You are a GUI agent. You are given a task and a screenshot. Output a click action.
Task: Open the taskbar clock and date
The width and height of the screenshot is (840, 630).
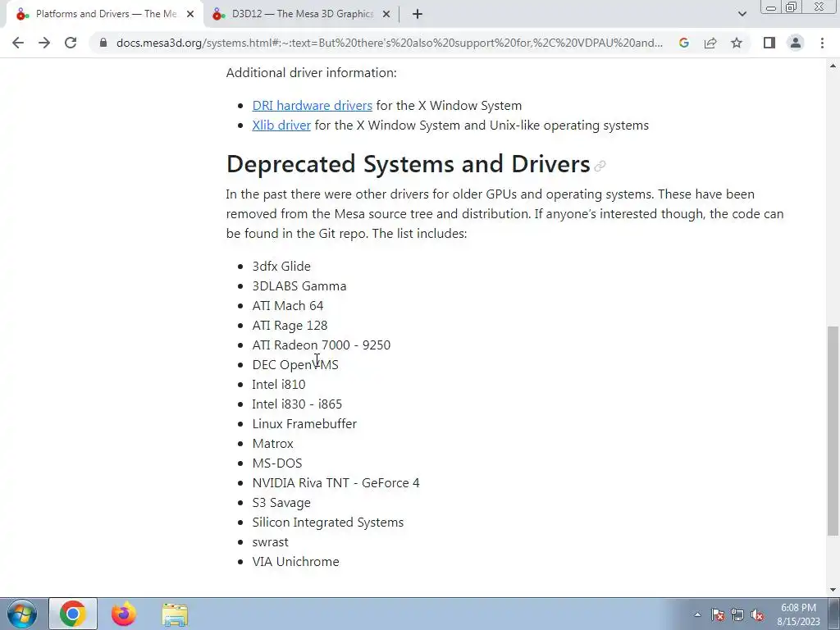tap(798, 614)
